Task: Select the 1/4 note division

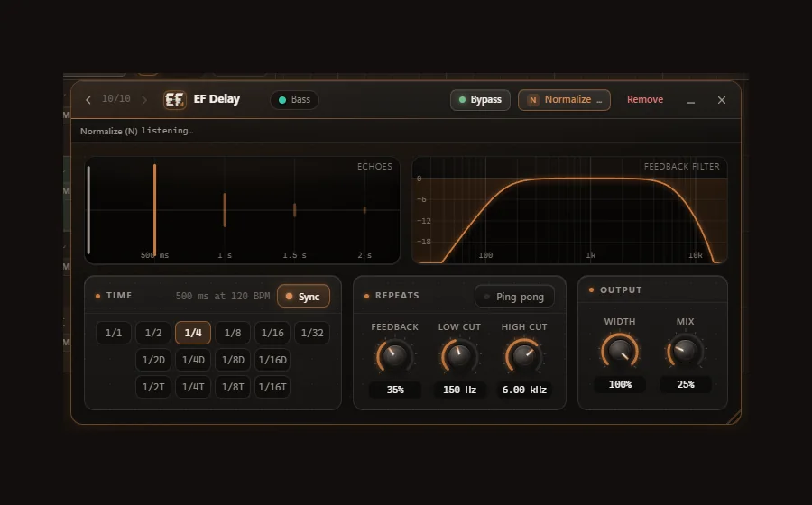Action: tap(193, 333)
